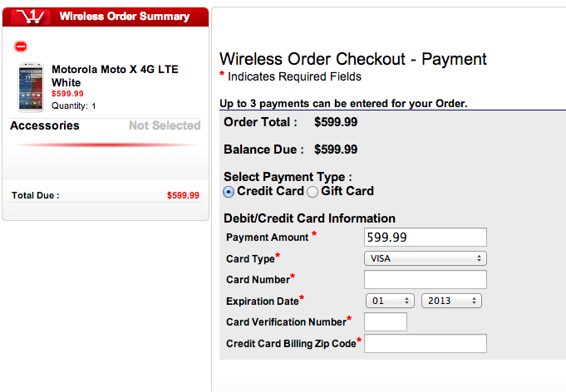Click the Accessories section label
The image size is (566, 392).
(45, 125)
